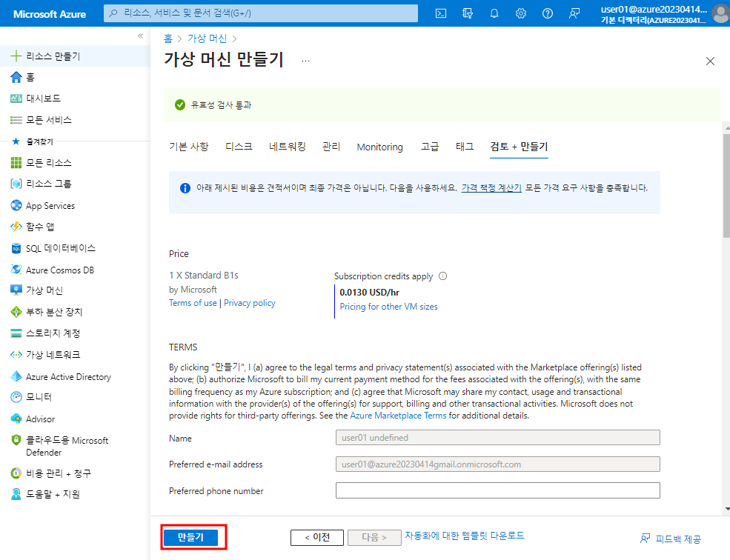This screenshot has width=730, height=560.
Task: Click the Preferred e-mail address field
Action: tap(498, 464)
